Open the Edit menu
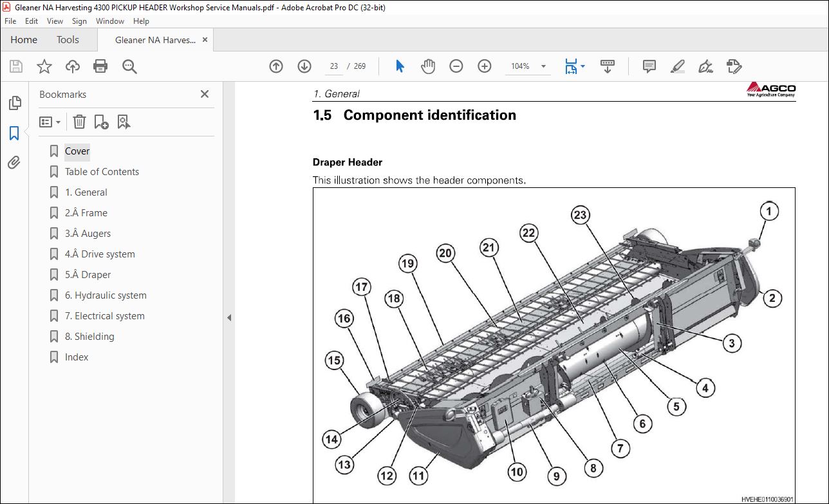Image resolution: width=829 pixels, height=504 pixels. (32, 21)
